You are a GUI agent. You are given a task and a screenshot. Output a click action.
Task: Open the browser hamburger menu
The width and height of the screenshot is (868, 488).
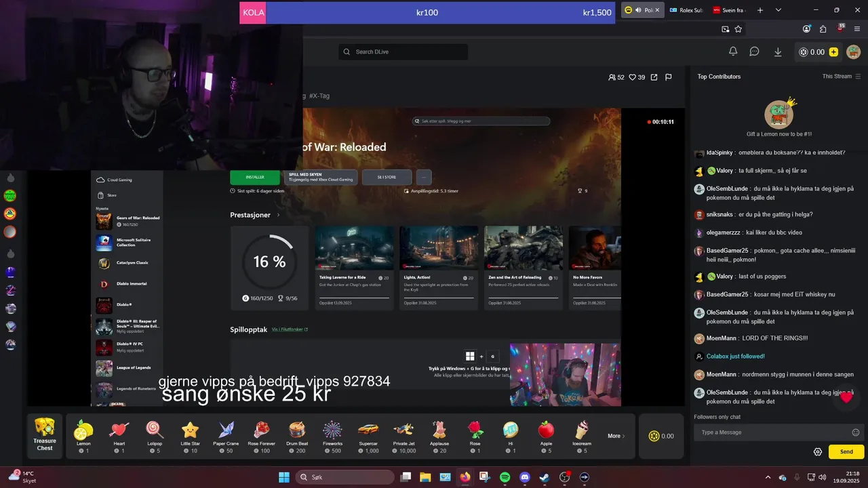point(856,29)
